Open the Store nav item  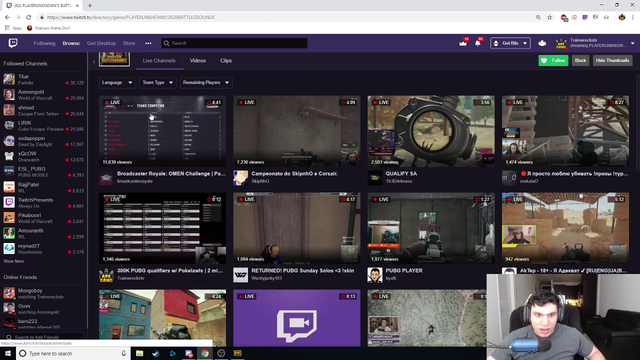point(129,43)
